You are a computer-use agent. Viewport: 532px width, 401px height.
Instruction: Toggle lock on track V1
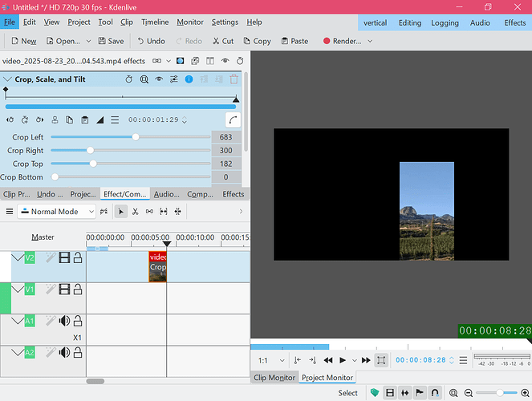tap(78, 290)
